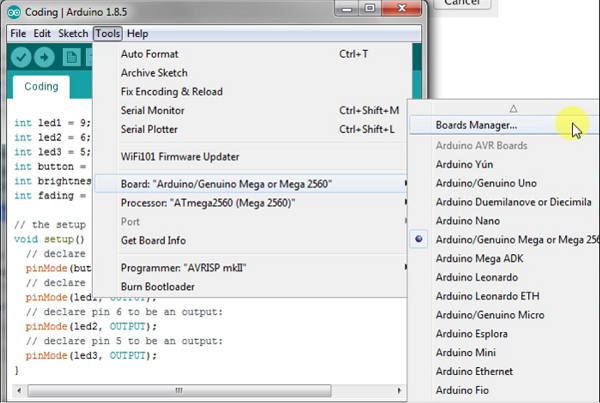Select Arduino Fio board
Screen dimensions: 600x403
click(504, 390)
